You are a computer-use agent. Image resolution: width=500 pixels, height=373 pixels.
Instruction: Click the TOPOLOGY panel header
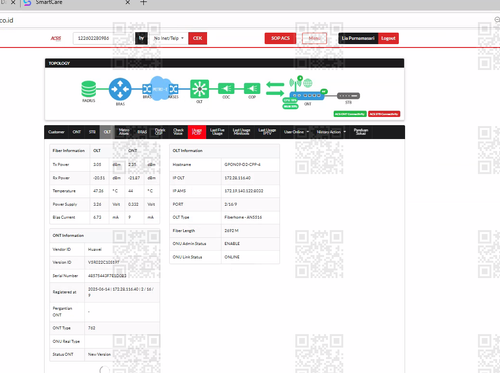tap(224, 63)
